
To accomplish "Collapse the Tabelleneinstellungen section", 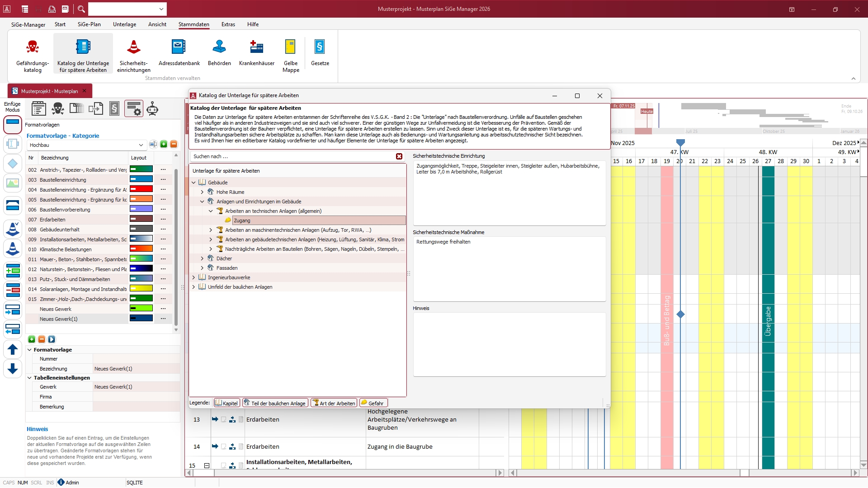I will (x=29, y=378).
